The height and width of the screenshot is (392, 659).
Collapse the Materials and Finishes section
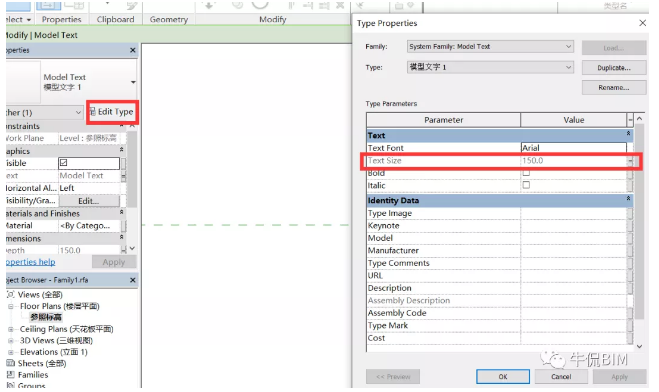coord(121,212)
